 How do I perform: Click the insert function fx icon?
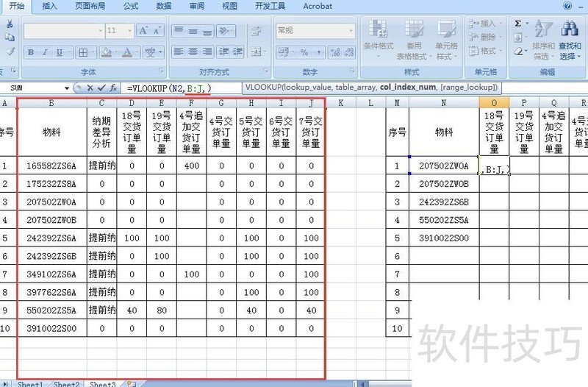(x=113, y=88)
